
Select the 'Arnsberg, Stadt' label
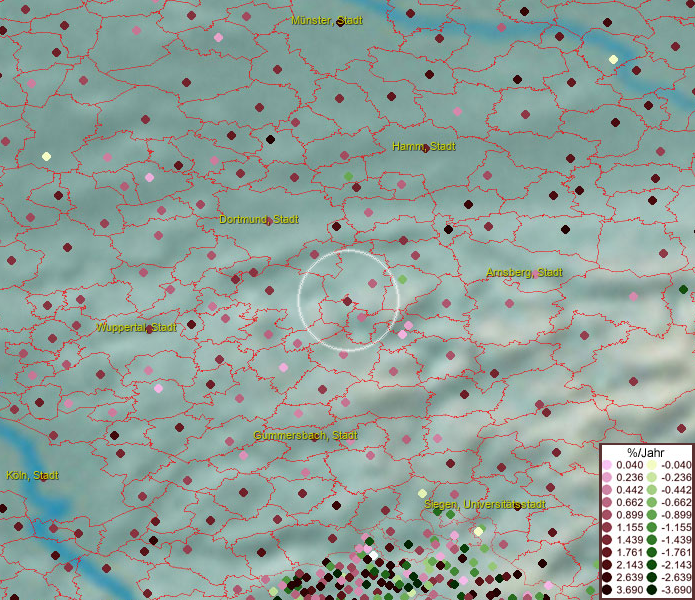(524, 273)
